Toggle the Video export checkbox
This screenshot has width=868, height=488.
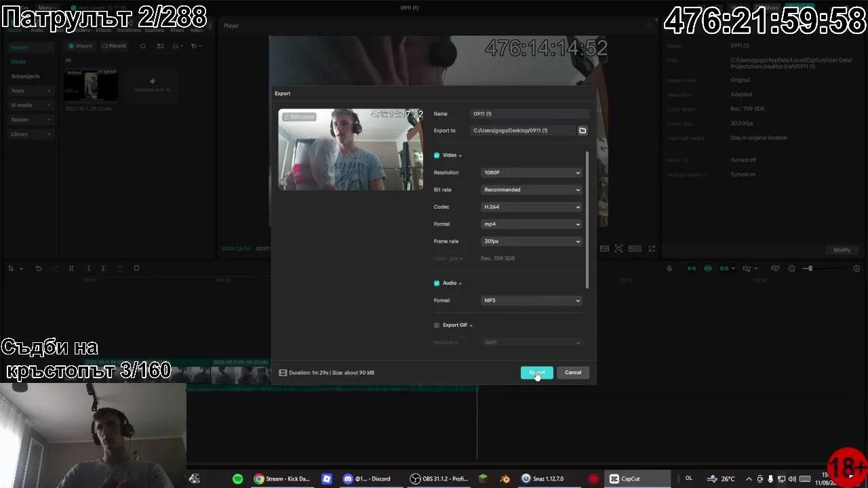[x=437, y=155]
